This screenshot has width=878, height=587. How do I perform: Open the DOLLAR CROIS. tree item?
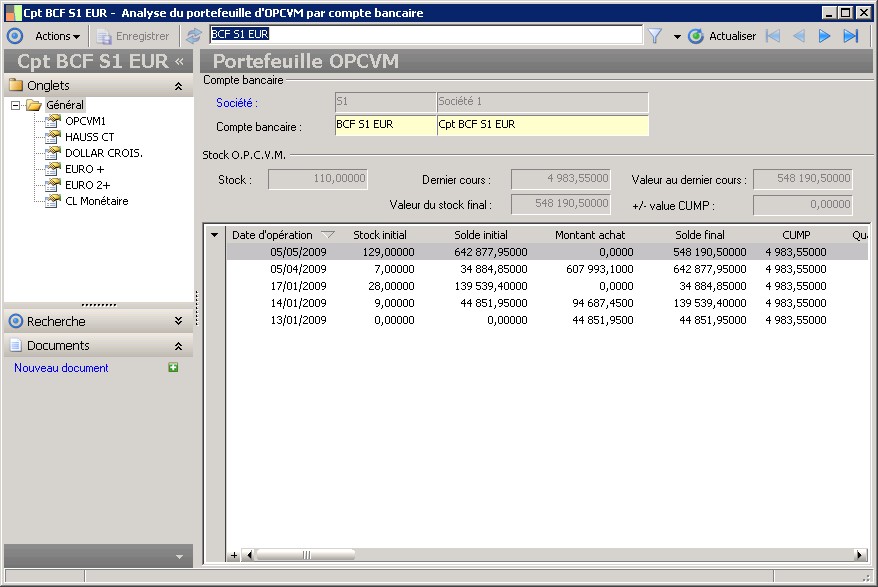pyautogui.click(x=104, y=153)
